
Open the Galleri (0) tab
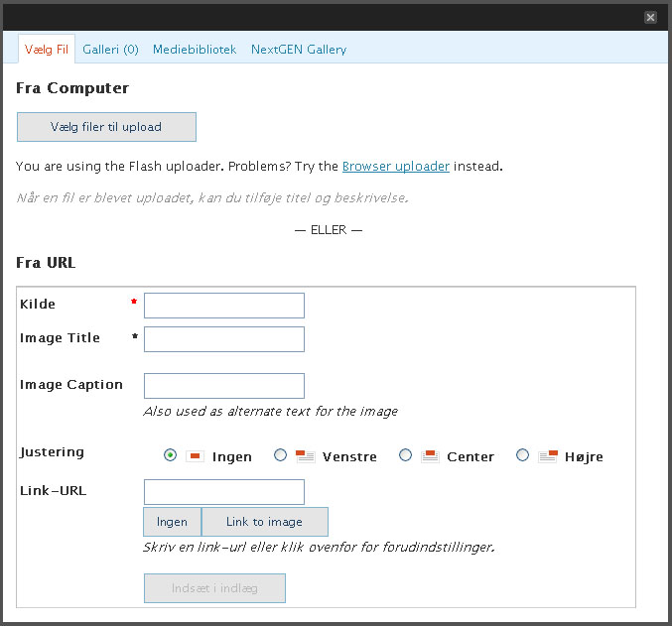pos(110,49)
